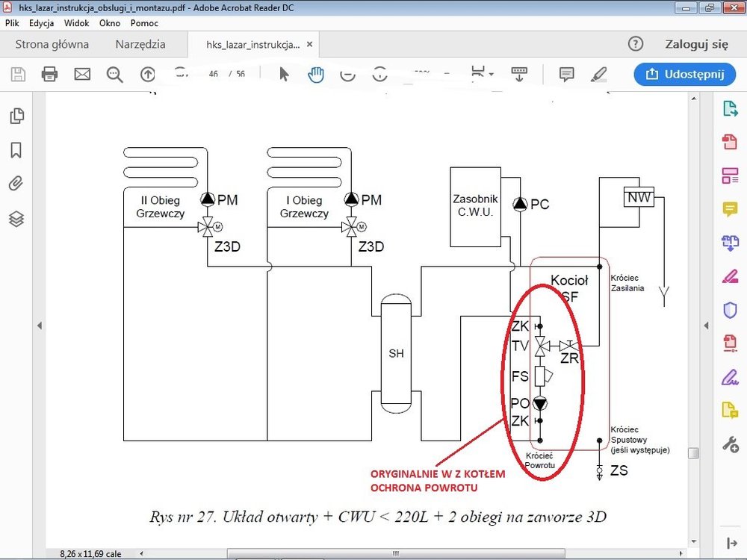Open the Page Thumbnails panel
Viewport: 747px width, 560px height.
click(x=16, y=116)
